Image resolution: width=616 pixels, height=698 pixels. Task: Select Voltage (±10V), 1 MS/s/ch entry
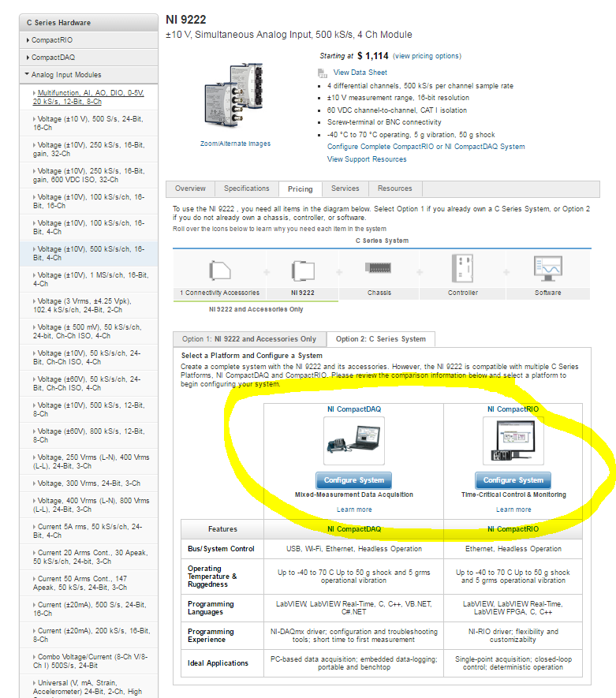[88, 279]
